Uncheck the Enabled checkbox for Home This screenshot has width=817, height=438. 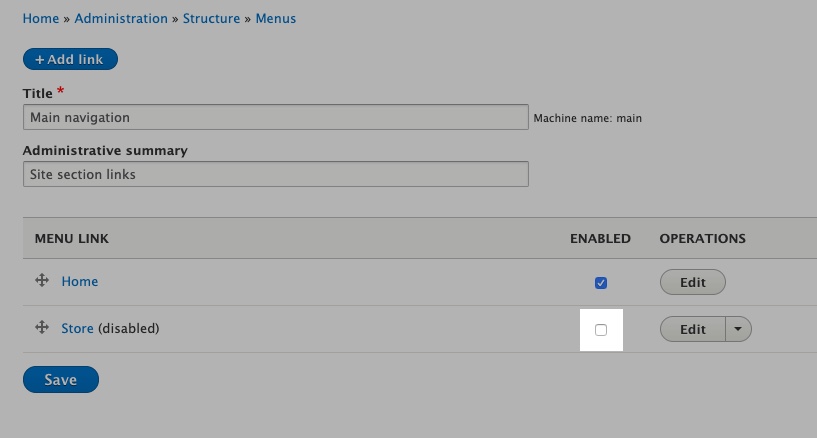click(601, 283)
